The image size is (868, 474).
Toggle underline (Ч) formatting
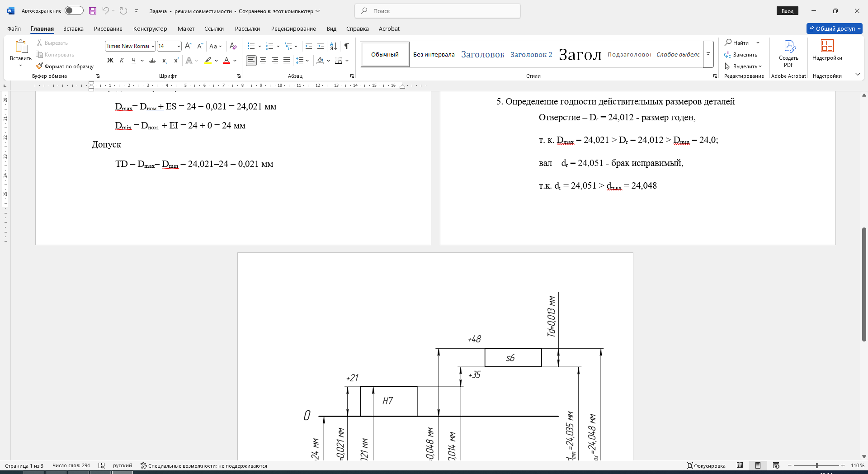tap(133, 61)
